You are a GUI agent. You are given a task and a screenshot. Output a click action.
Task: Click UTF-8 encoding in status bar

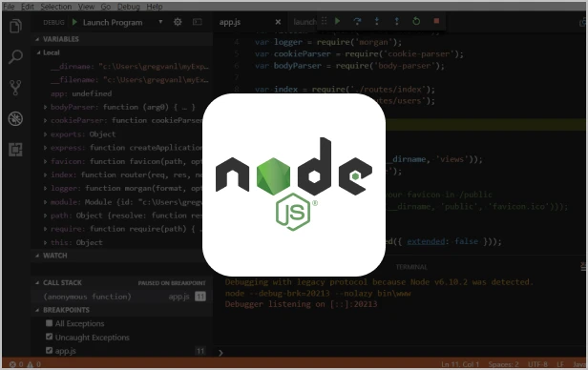coord(537,364)
